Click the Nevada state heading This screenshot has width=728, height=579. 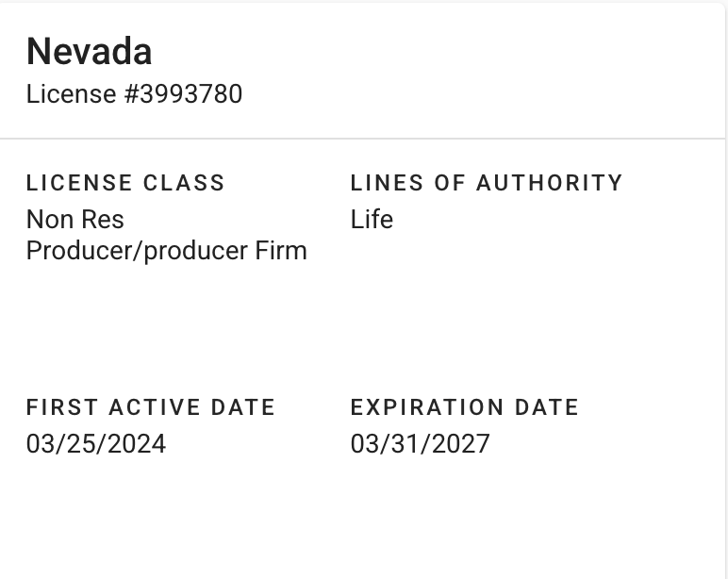[89, 52]
